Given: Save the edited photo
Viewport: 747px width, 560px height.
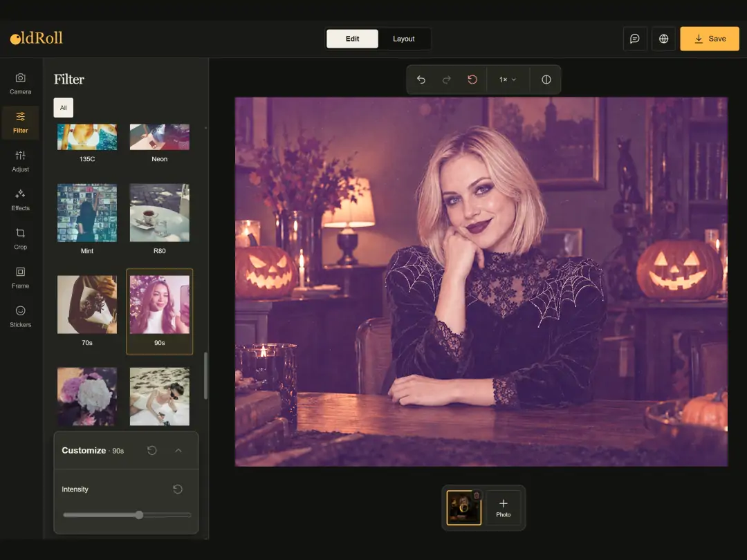Looking at the screenshot, I should (x=710, y=39).
